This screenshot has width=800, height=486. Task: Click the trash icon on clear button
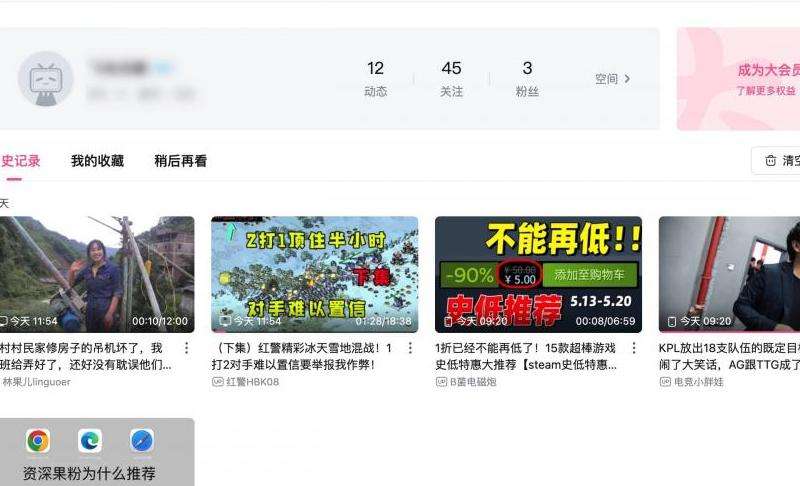point(770,161)
